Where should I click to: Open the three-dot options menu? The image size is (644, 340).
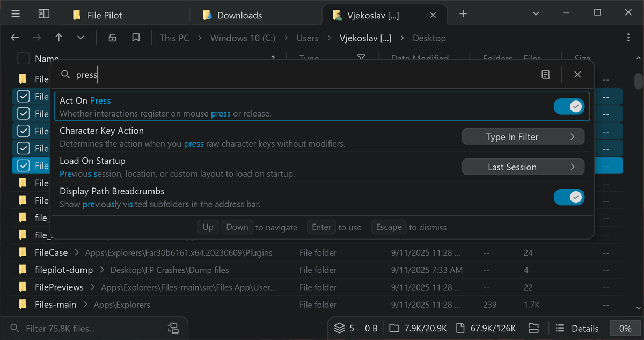pyautogui.click(x=628, y=38)
